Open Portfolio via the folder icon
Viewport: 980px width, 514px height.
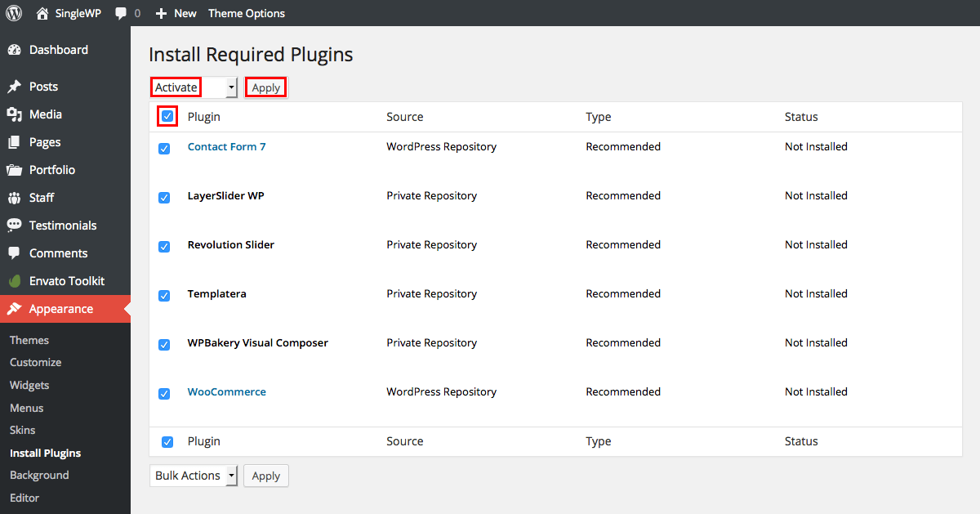pyautogui.click(x=14, y=170)
